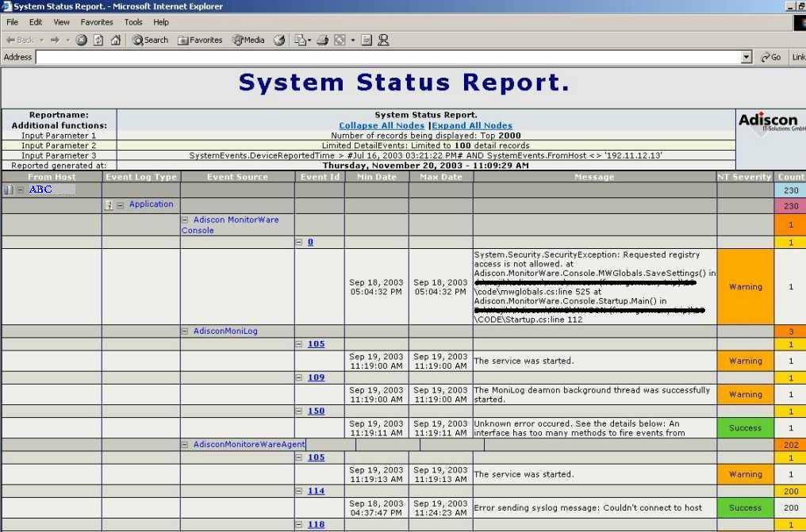This screenshot has height=532, width=806.
Task: Open the File menu
Action: [13, 22]
